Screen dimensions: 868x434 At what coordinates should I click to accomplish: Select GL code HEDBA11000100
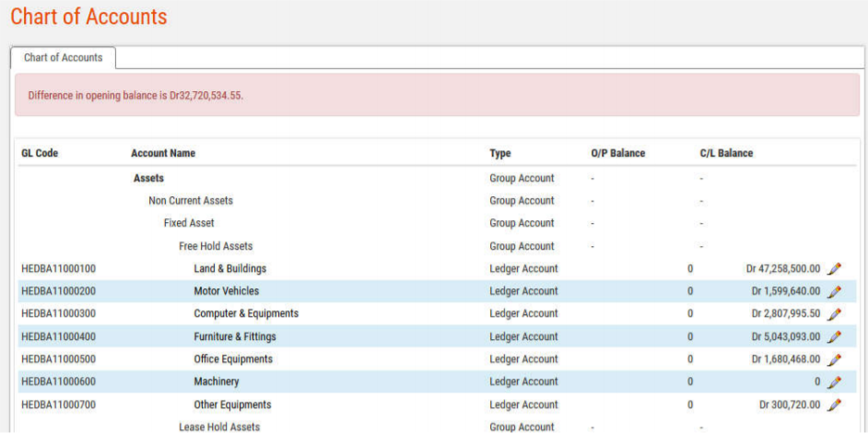58,269
